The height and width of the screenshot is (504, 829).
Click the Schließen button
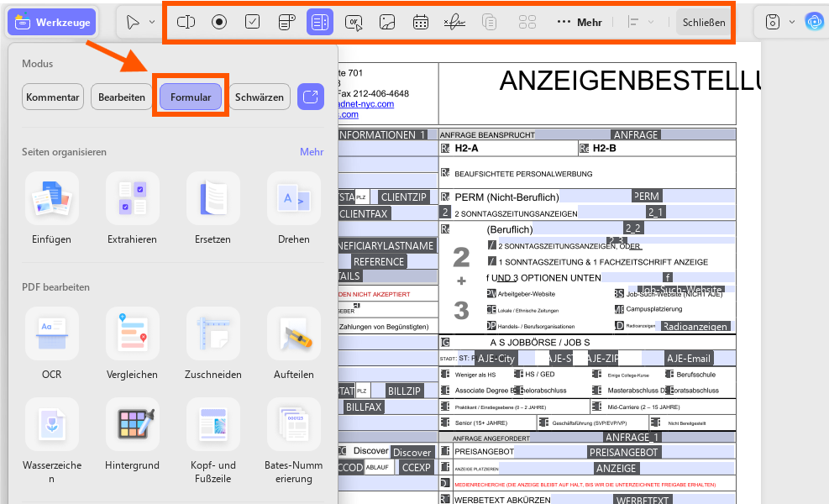click(x=703, y=22)
